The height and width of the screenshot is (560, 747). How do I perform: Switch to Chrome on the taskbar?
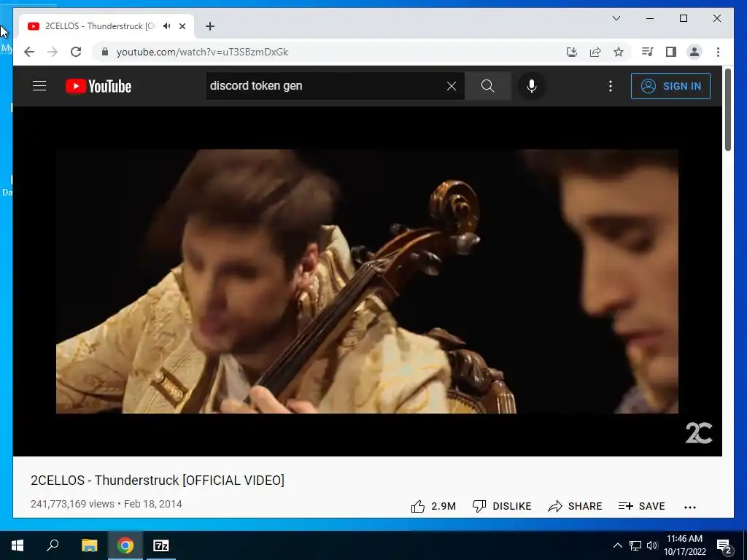coord(125,545)
